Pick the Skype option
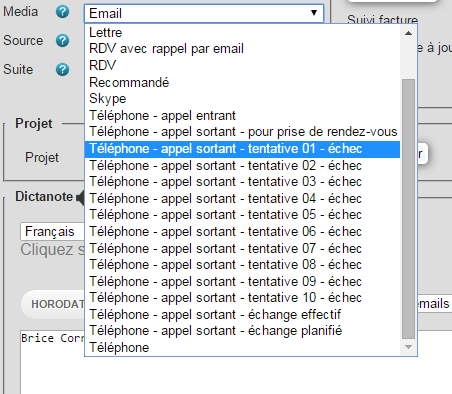The image size is (452, 394). click(242, 99)
